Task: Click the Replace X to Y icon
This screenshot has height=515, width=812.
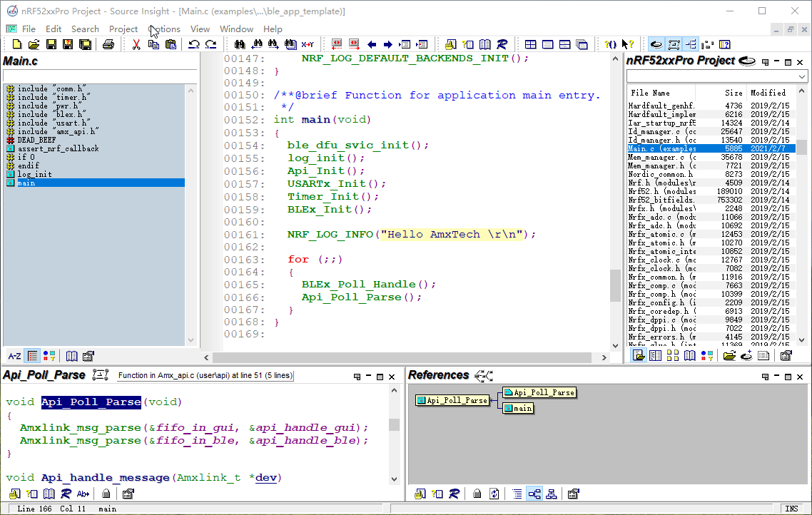Action: coord(308,44)
